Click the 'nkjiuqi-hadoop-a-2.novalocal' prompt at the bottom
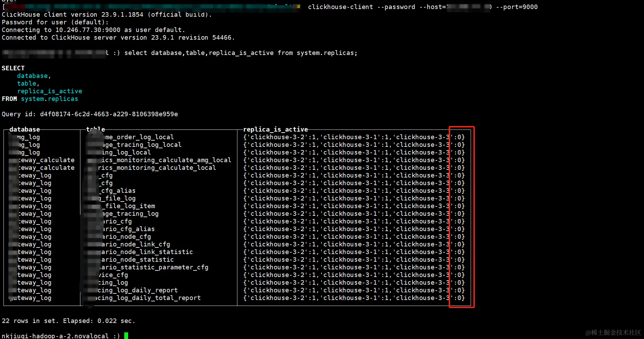The height and width of the screenshot is (339, 644). 55,336
